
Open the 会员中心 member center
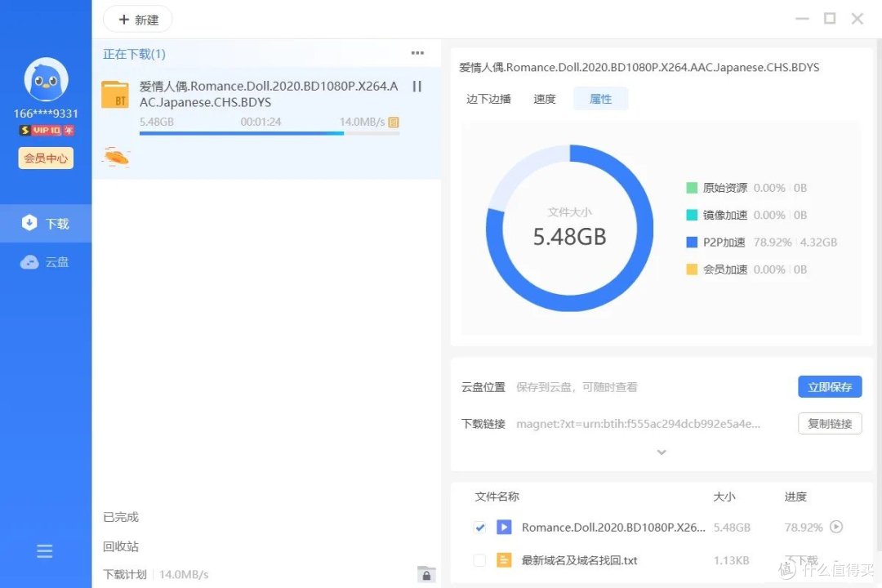pyautogui.click(x=46, y=158)
